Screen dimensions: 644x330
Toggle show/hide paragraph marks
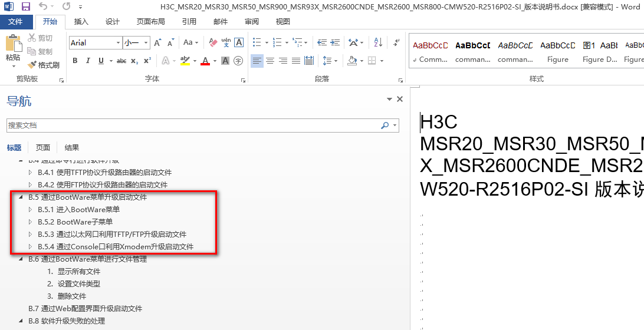(396, 42)
